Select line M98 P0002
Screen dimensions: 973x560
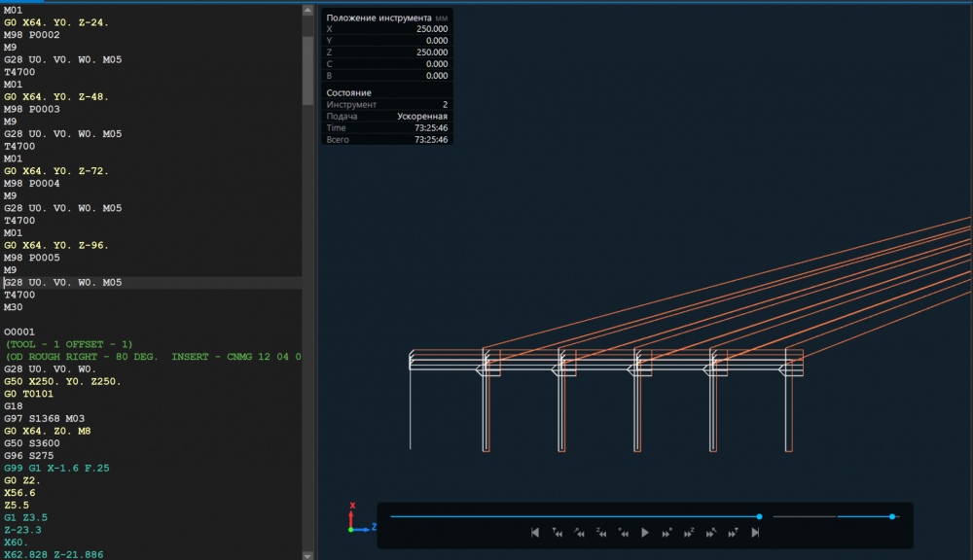pos(32,35)
